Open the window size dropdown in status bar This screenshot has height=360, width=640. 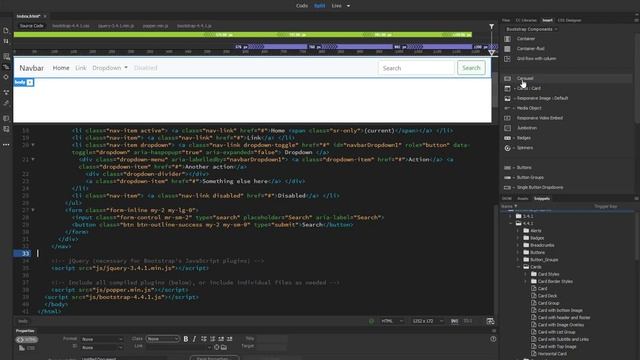pos(427,321)
